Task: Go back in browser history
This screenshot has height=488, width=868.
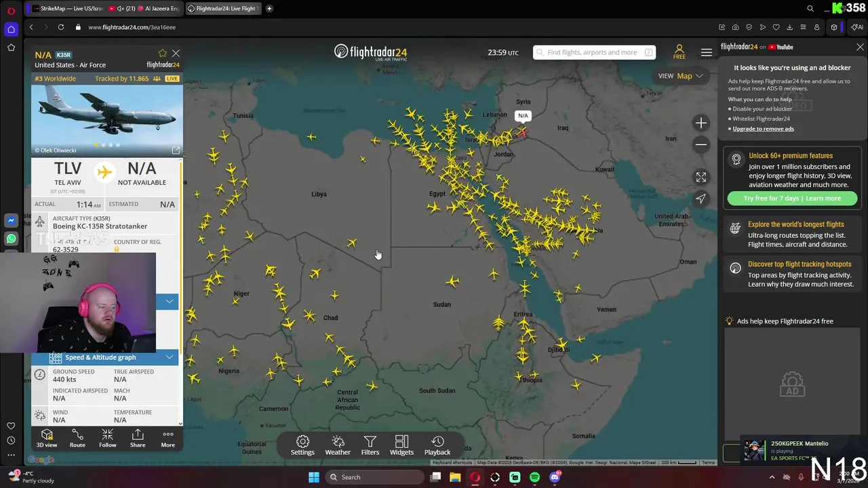Action: click(31, 27)
